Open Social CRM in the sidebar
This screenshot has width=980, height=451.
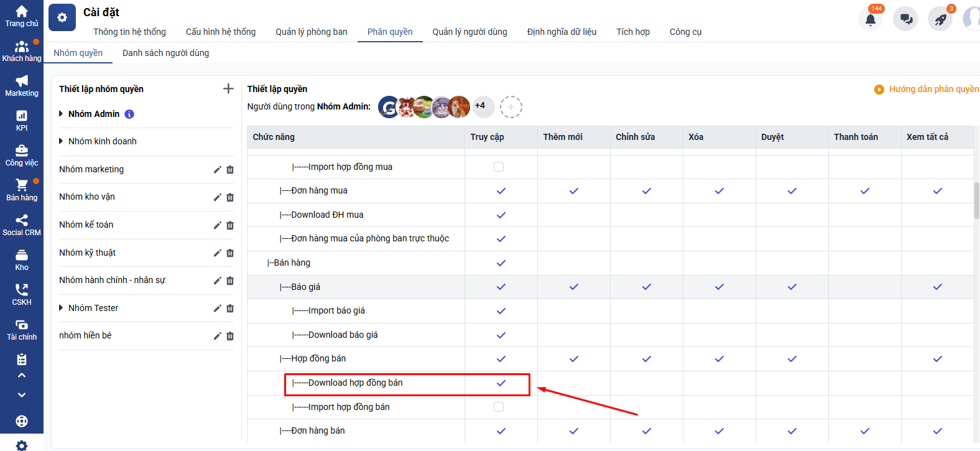coord(22,225)
